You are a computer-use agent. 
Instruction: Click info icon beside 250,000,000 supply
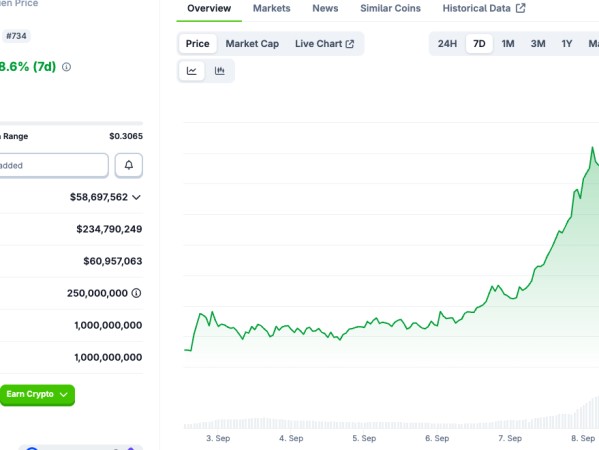tap(136, 293)
